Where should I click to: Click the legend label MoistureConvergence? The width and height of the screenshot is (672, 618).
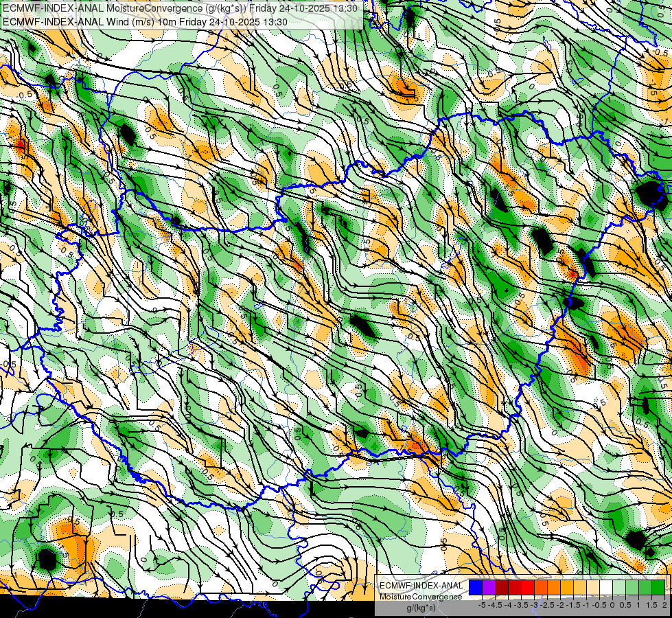[421, 597]
